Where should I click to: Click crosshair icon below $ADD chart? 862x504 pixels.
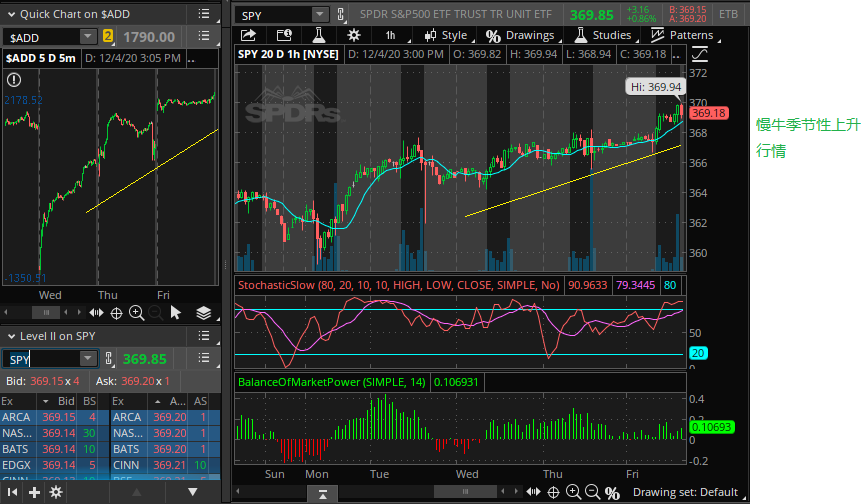tap(117, 313)
